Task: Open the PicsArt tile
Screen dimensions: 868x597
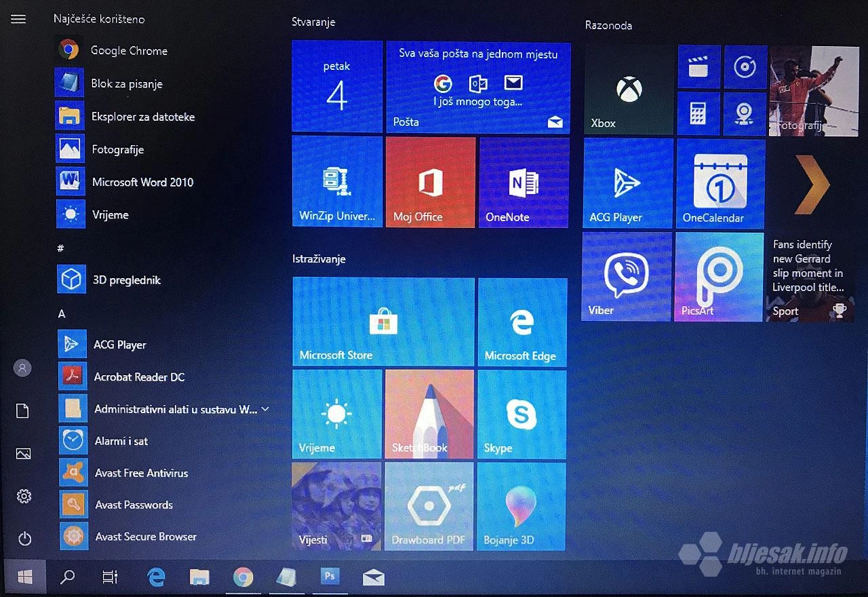Action: point(719,277)
